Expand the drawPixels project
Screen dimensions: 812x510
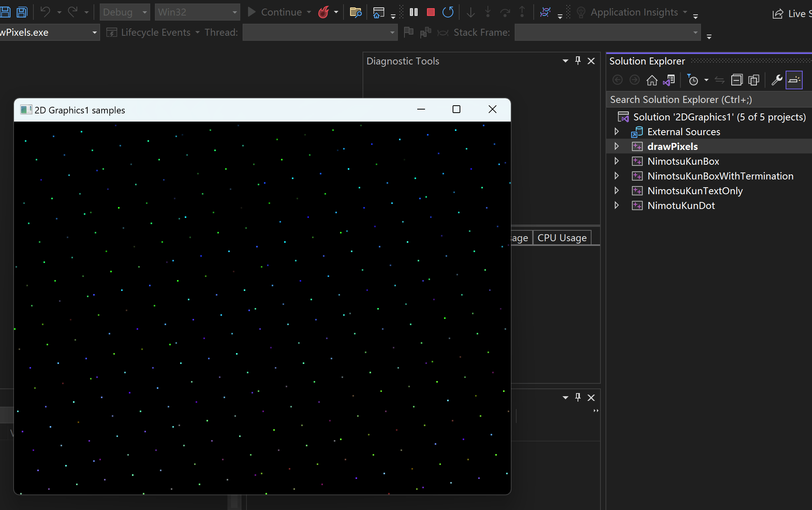(x=617, y=146)
